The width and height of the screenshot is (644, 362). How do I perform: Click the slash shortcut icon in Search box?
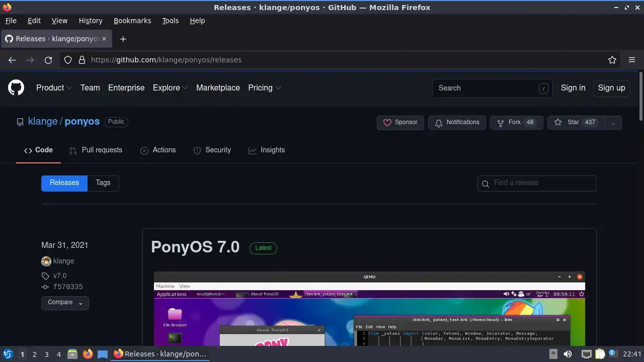pos(543,88)
